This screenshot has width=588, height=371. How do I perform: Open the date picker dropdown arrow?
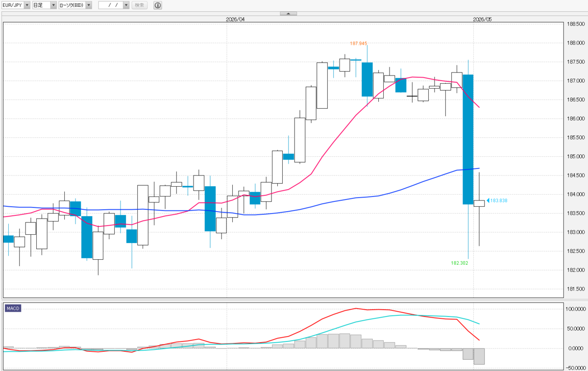coord(126,5)
